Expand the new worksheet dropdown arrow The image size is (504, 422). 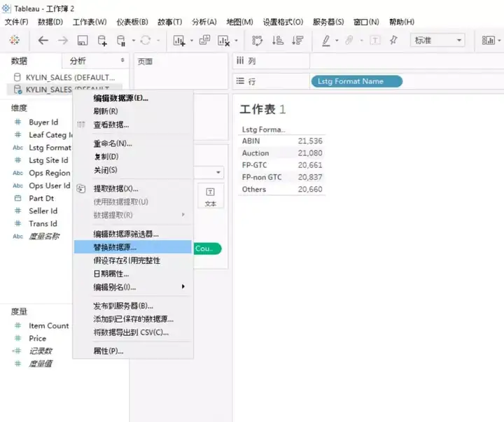point(192,41)
